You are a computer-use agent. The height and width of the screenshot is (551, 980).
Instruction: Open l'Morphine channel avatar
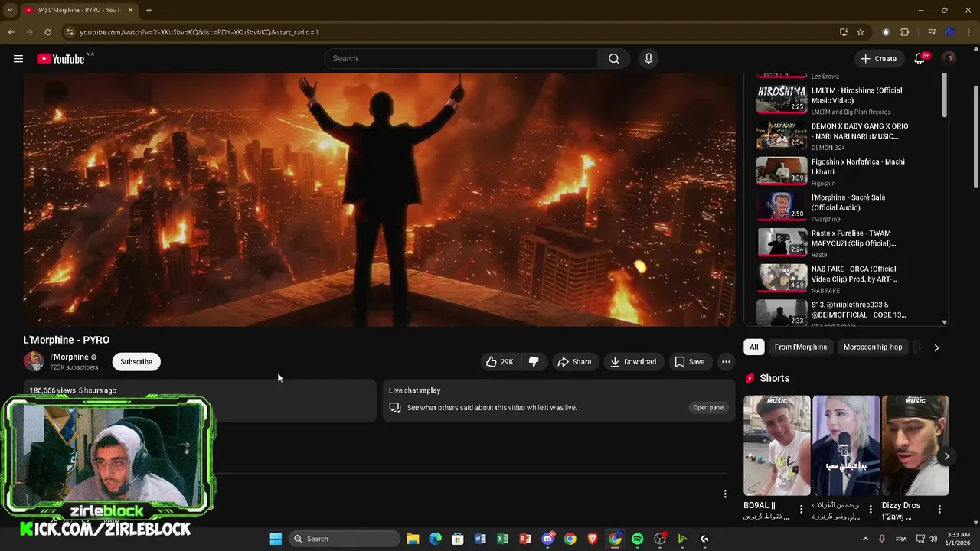pos(34,361)
